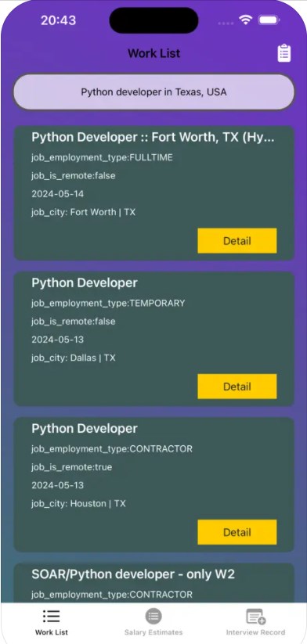Tap job_city: Dallas | TX text
The height and width of the screenshot is (644, 307).
pos(74,358)
